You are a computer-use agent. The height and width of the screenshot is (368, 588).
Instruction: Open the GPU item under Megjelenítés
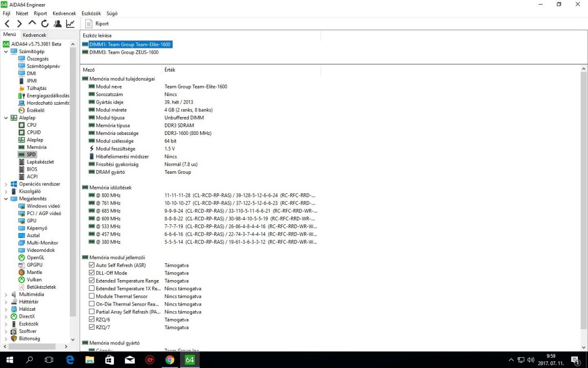pos(32,221)
